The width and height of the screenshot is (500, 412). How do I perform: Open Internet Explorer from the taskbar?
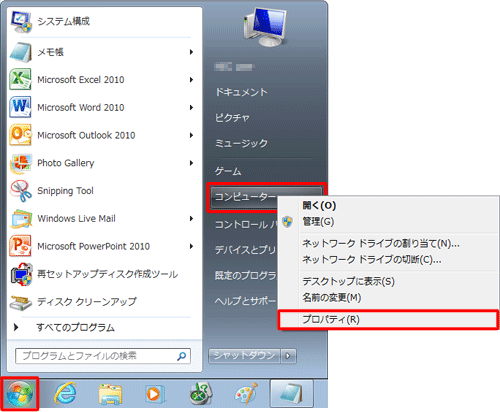65,393
